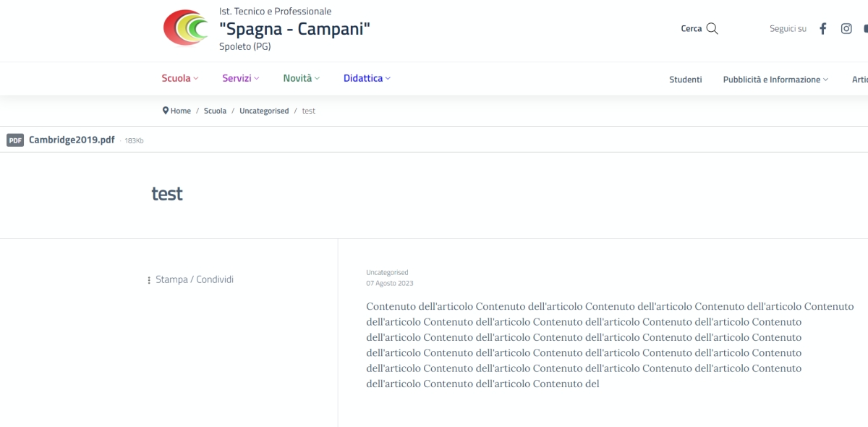Expand the Scuola dropdown menu
The image size is (868, 427).
click(179, 78)
